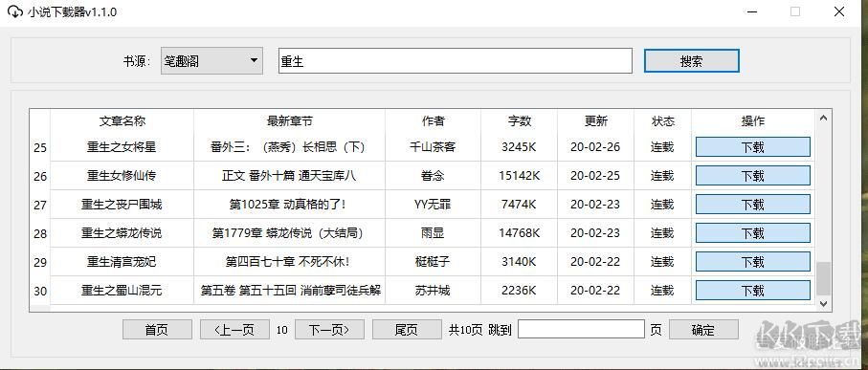Viewport: 868px width, 370px height.
Task: Go to next page with 下一页>
Action: click(329, 330)
